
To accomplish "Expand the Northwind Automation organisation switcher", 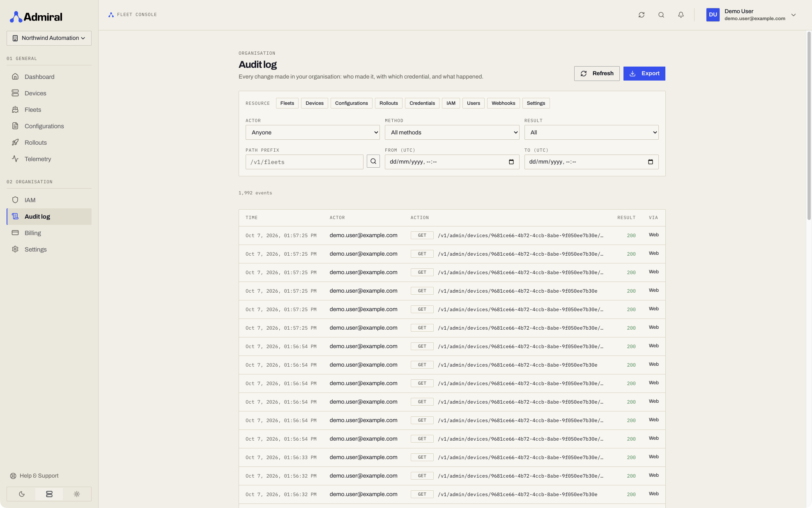I will click(x=49, y=38).
